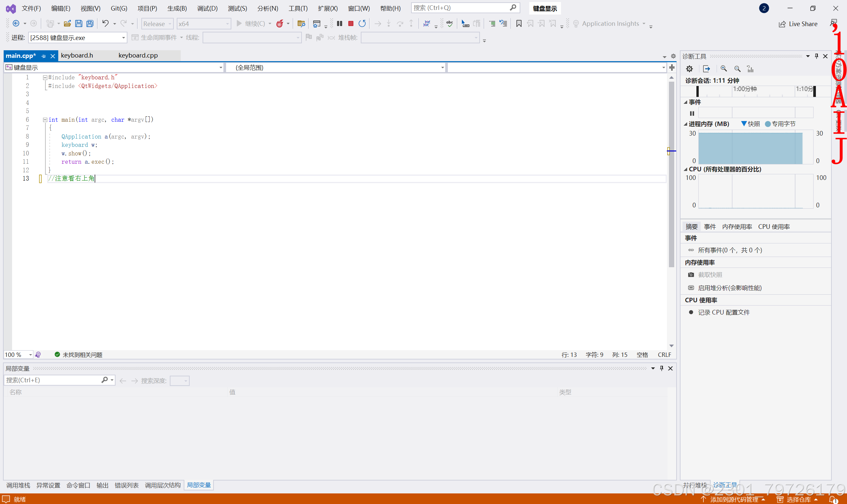This screenshot has height=504, width=847.
Task: Open diagnostic tools settings gear icon
Action: point(689,69)
